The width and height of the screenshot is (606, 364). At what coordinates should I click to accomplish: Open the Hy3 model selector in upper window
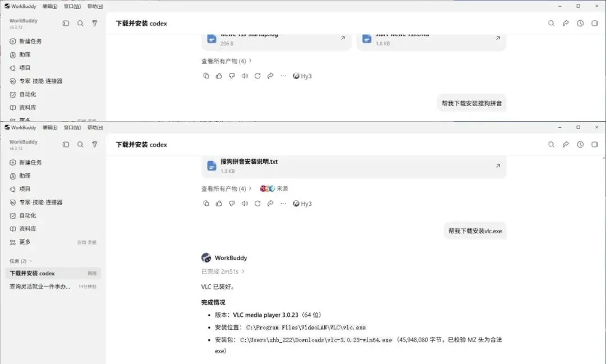[302, 76]
